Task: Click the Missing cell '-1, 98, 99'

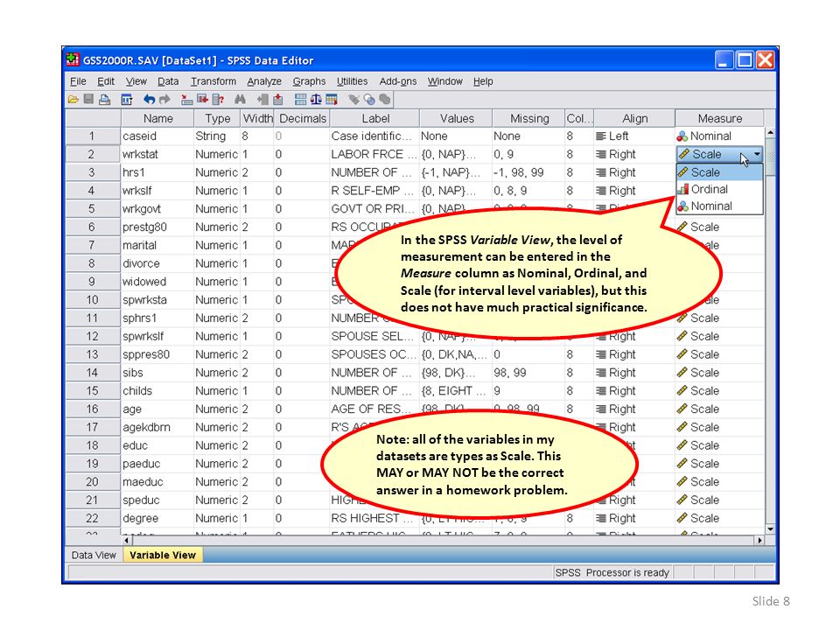Action: point(528,172)
